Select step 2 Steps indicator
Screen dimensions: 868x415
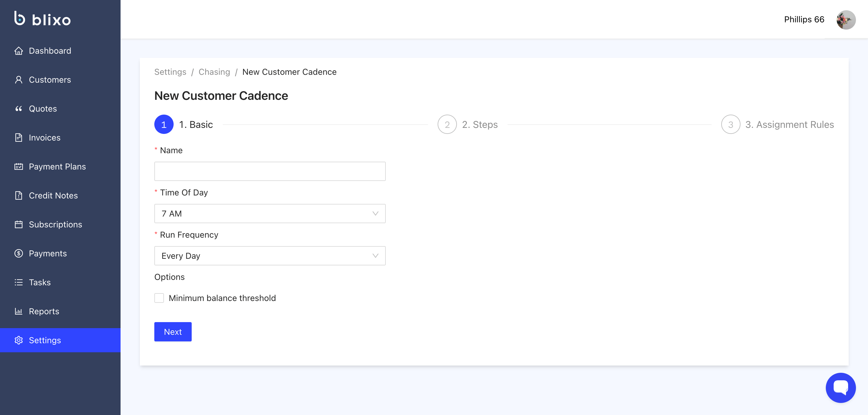[447, 124]
